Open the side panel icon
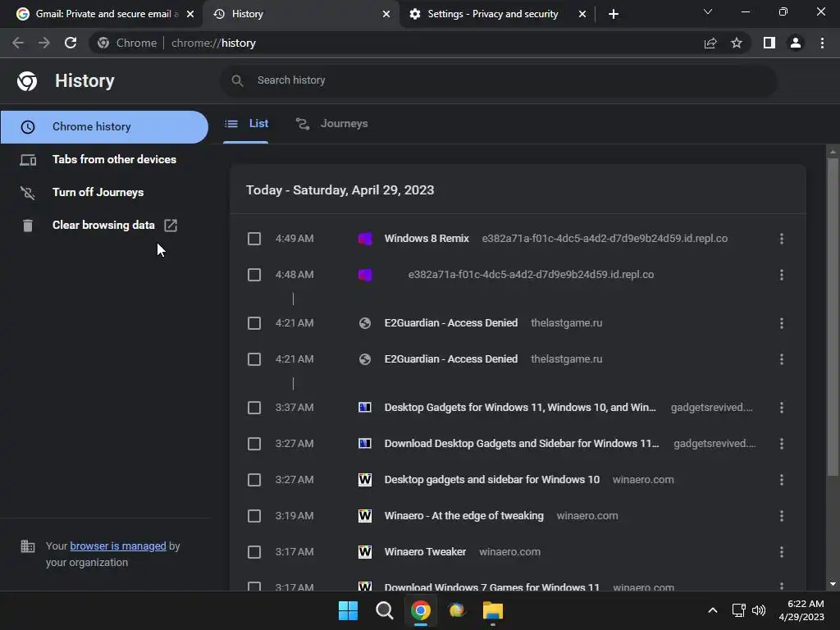 pyautogui.click(x=769, y=43)
